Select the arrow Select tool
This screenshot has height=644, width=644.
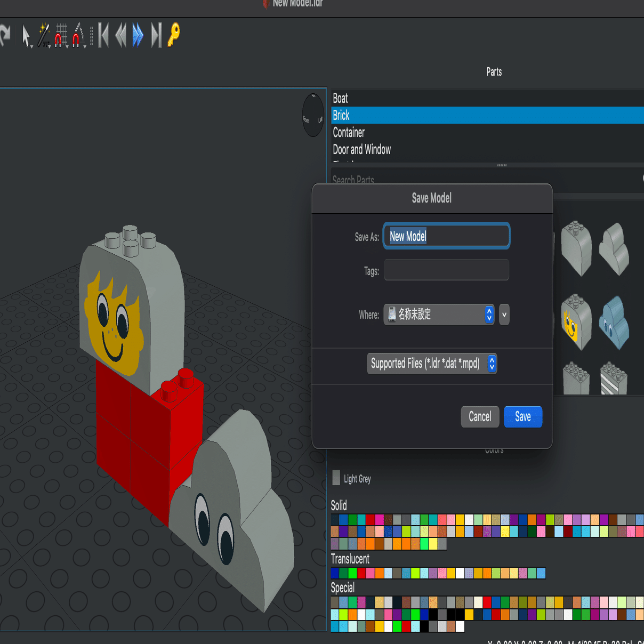[x=26, y=35]
